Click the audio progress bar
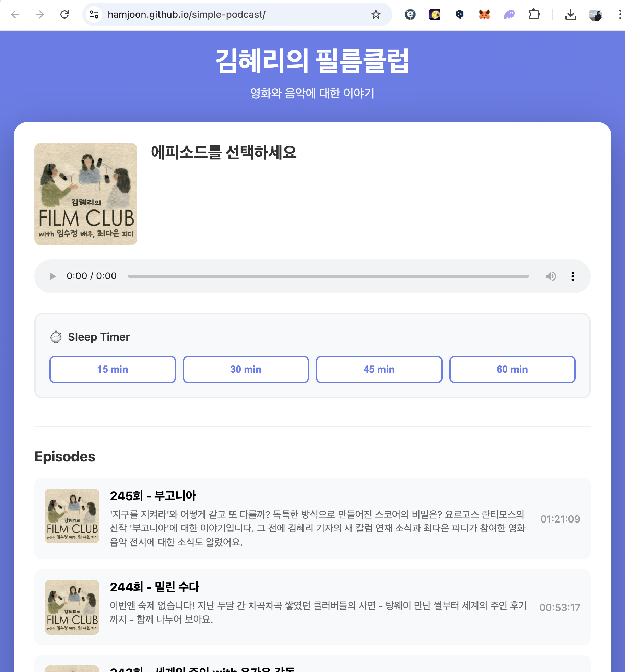The width and height of the screenshot is (625, 672). [328, 276]
